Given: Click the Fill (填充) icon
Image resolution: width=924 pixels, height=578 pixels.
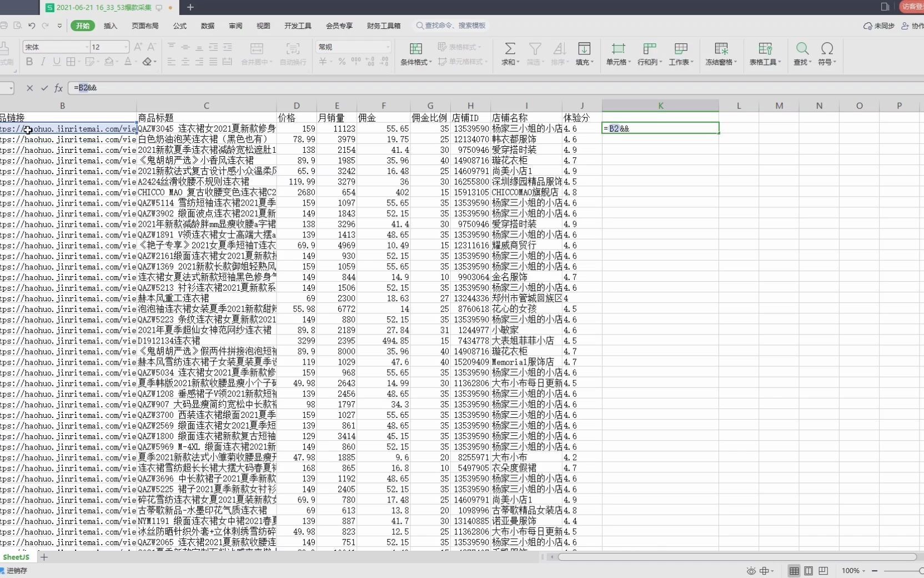Looking at the screenshot, I should click(584, 49).
